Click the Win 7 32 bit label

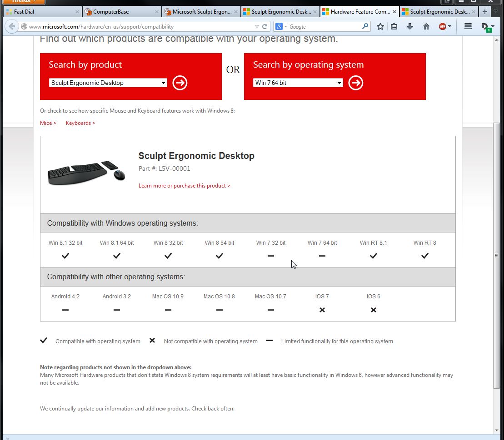point(271,243)
